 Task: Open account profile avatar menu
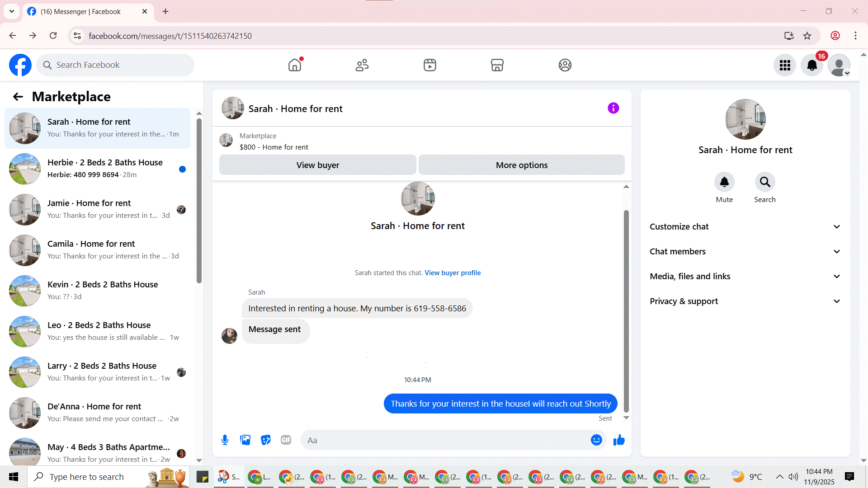839,66
